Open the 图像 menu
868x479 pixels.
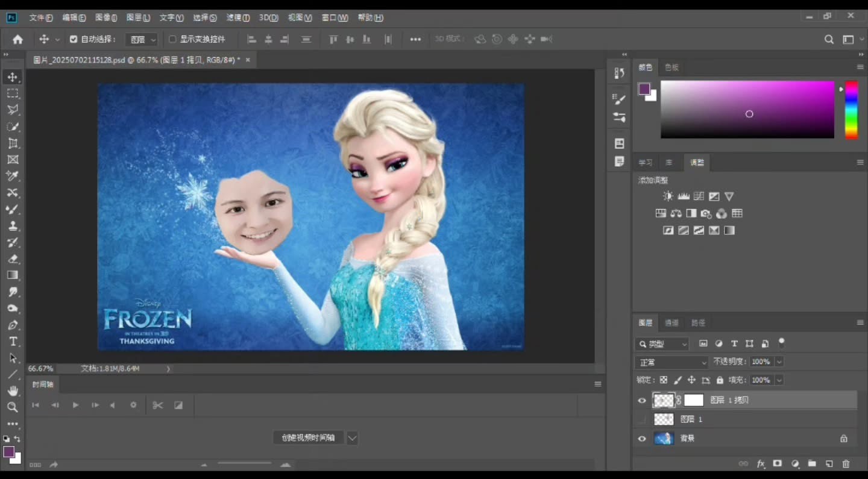(106, 17)
